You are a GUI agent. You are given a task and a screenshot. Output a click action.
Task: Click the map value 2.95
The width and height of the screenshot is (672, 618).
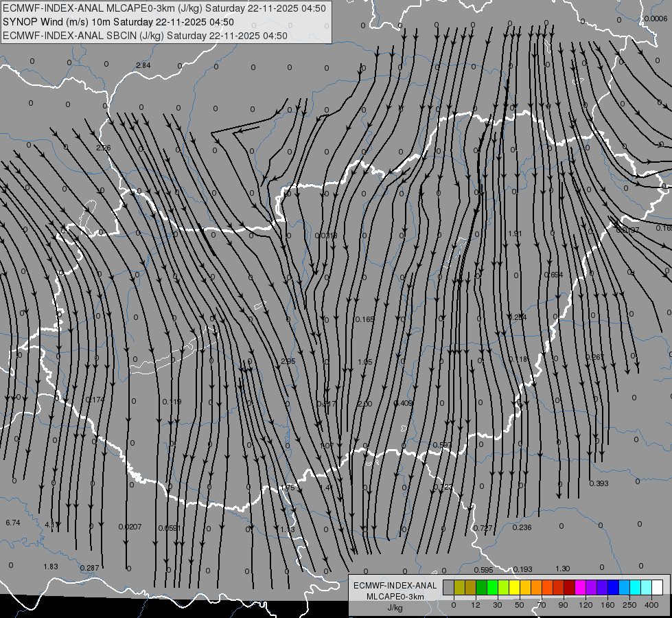[x=288, y=361]
